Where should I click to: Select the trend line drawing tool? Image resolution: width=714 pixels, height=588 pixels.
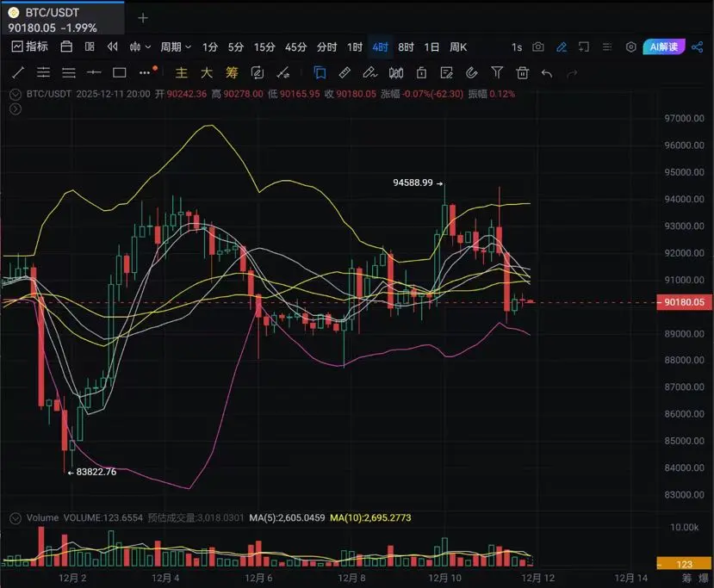[18, 72]
